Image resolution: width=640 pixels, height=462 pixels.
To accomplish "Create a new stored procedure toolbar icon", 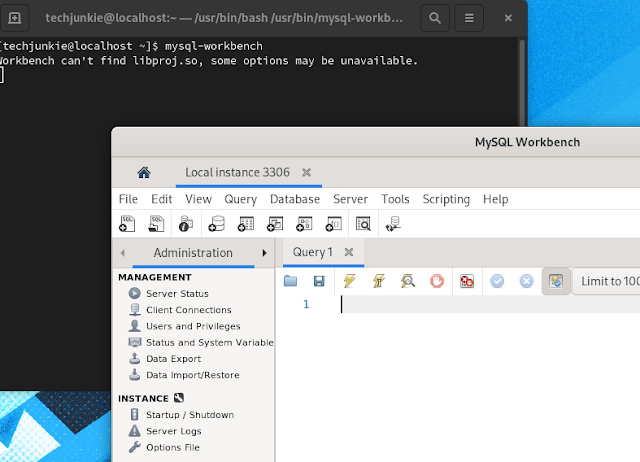I will click(304, 224).
